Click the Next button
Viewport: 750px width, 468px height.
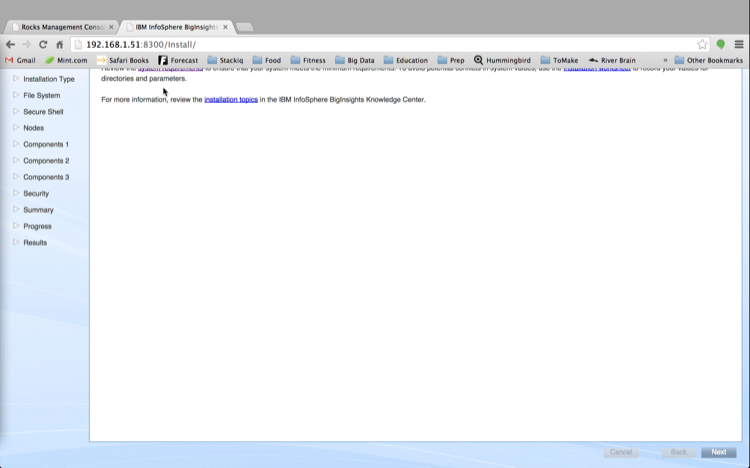pyautogui.click(x=718, y=452)
